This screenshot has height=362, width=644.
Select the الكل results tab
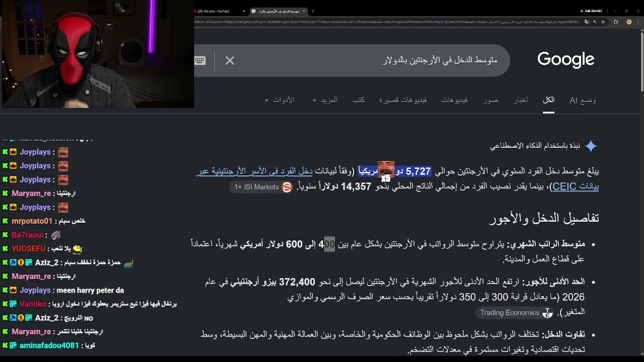click(x=548, y=100)
